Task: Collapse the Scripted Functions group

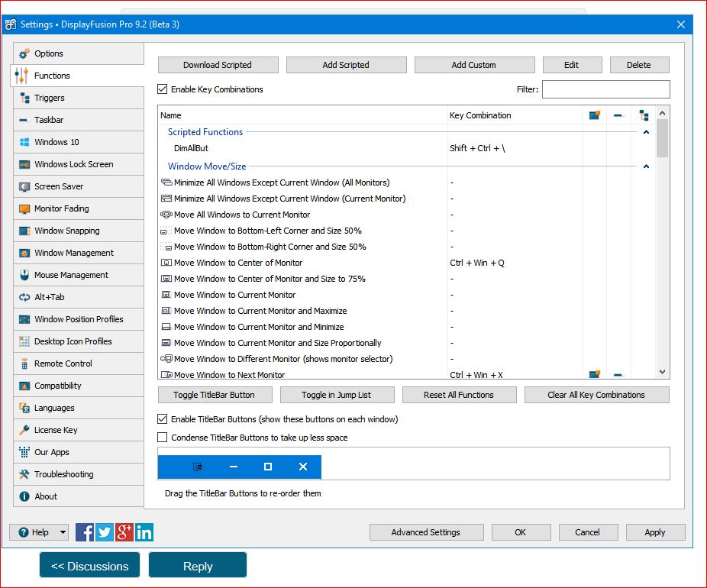Action: click(x=646, y=132)
